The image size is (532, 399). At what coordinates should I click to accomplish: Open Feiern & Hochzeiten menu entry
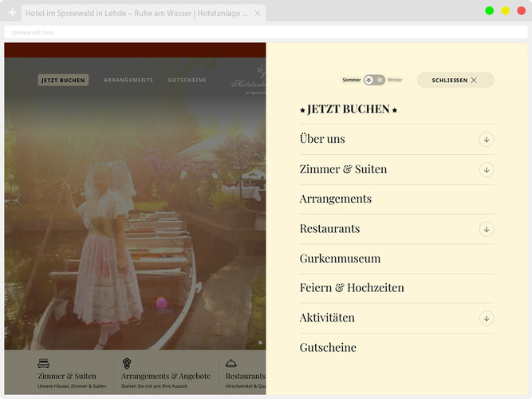(352, 288)
